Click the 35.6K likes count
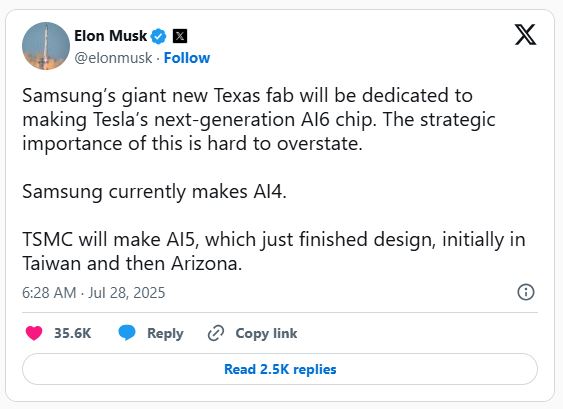The image size is (563, 409). pyautogui.click(x=73, y=333)
